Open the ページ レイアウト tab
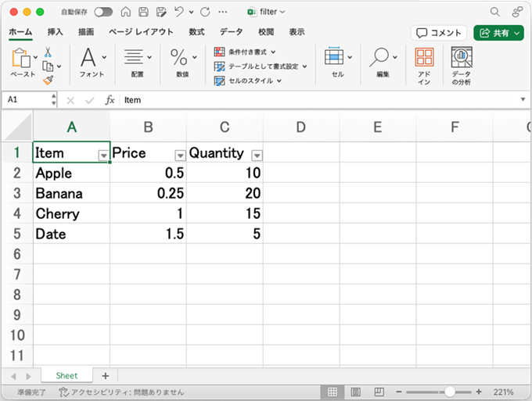Screen dimensions: 532x401 pyautogui.click(x=141, y=32)
